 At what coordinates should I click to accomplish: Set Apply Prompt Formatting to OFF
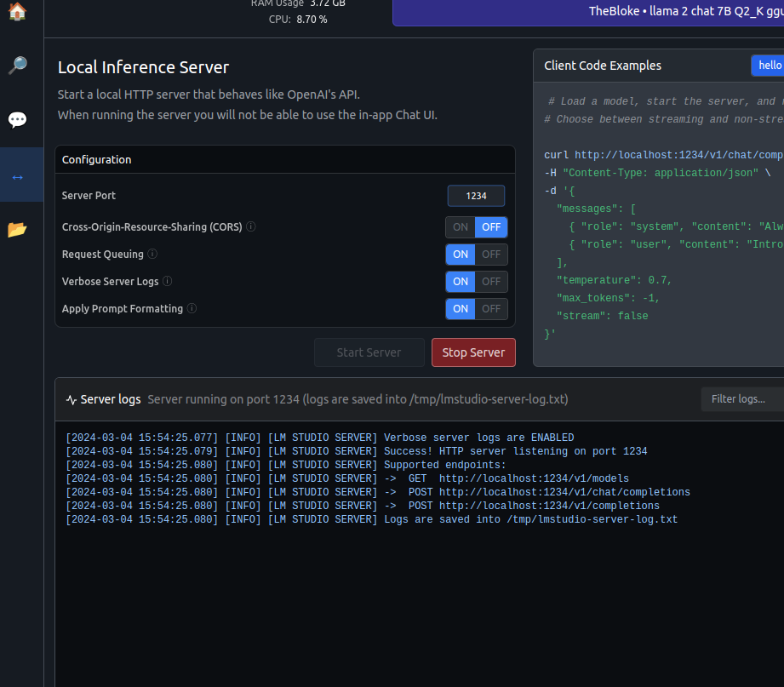click(x=491, y=309)
